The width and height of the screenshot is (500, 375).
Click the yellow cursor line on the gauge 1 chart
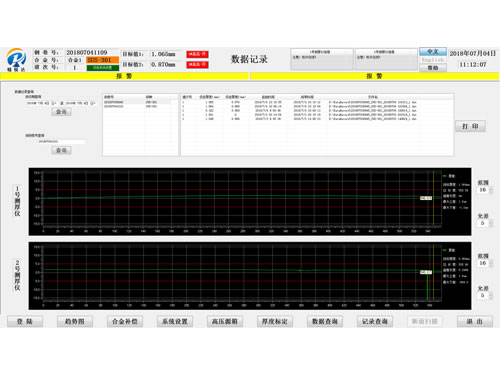433,198
